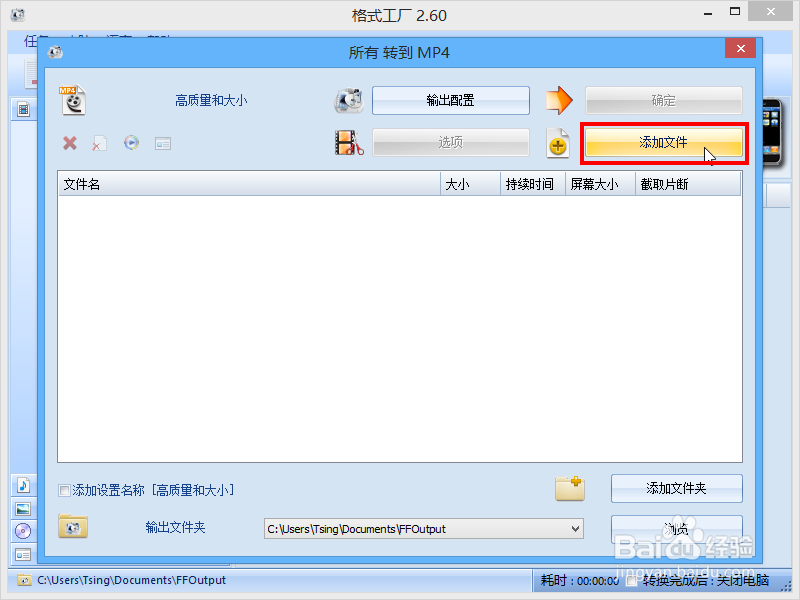Image resolution: width=800 pixels, height=600 pixels.
Task: Click the orange arrow icon
Action: point(559,100)
